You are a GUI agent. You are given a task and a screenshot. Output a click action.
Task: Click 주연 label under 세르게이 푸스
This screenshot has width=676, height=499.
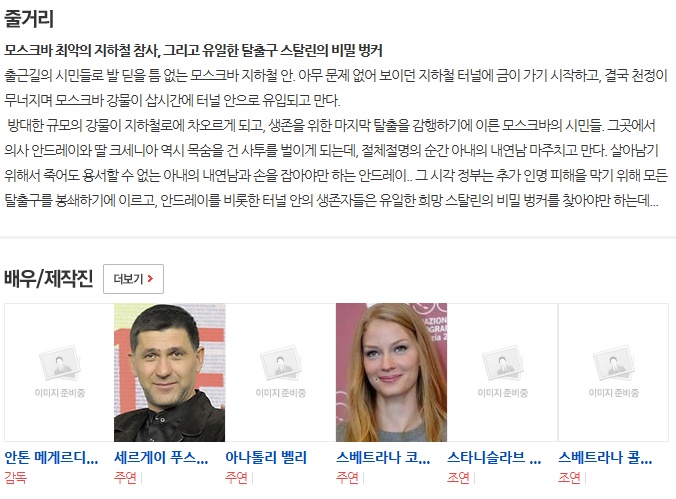tap(125, 477)
